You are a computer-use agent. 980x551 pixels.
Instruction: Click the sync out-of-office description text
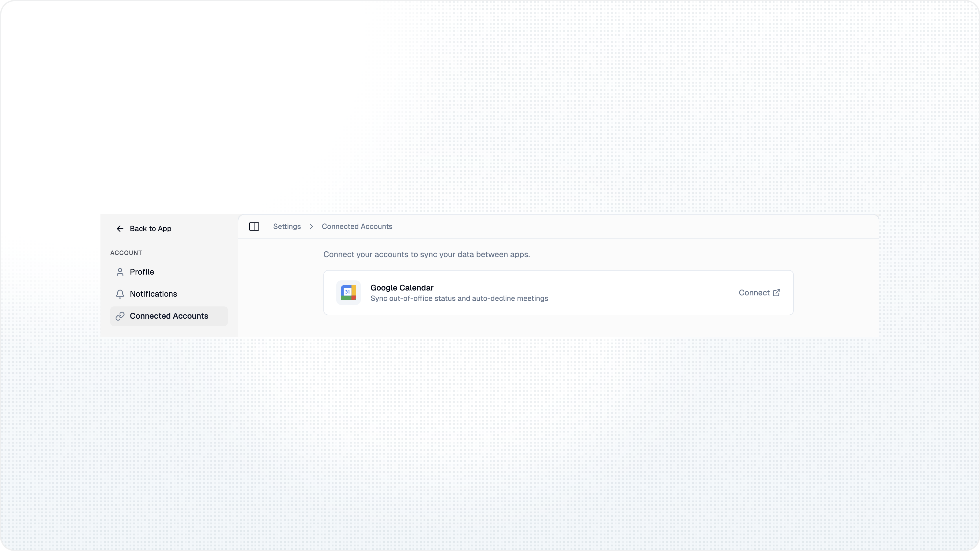[x=459, y=299]
